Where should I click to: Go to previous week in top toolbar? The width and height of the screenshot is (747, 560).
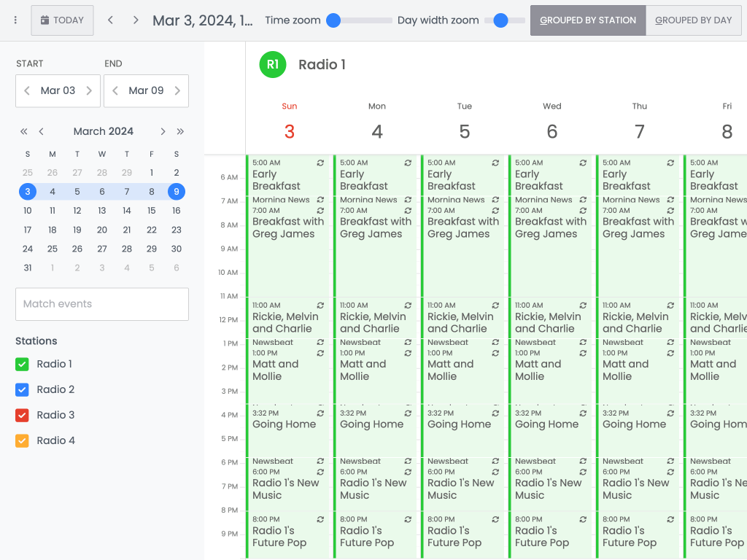tap(111, 20)
